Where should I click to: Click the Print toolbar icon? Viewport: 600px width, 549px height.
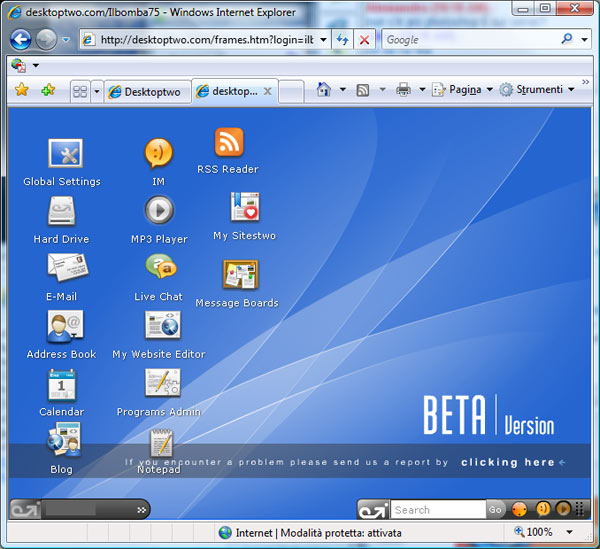point(403,90)
